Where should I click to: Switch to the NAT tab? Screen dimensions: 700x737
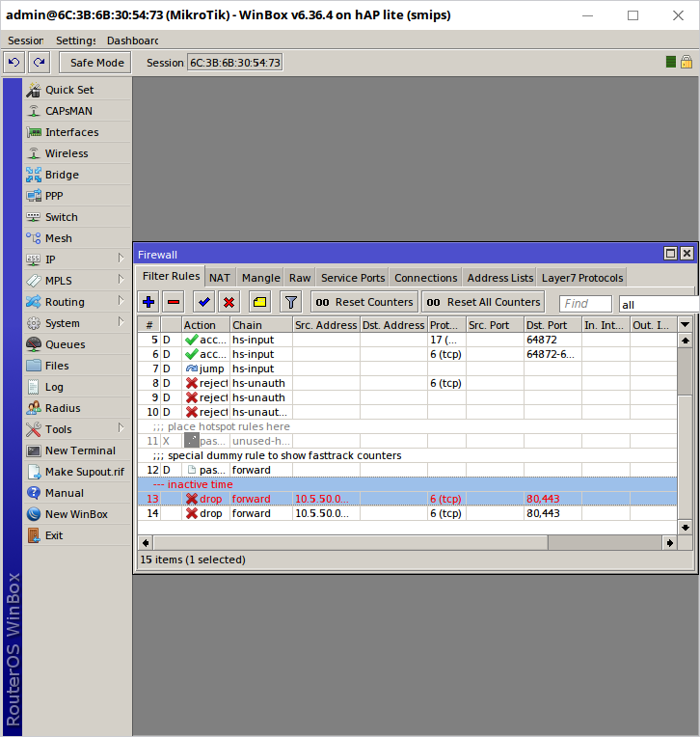click(220, 278)
